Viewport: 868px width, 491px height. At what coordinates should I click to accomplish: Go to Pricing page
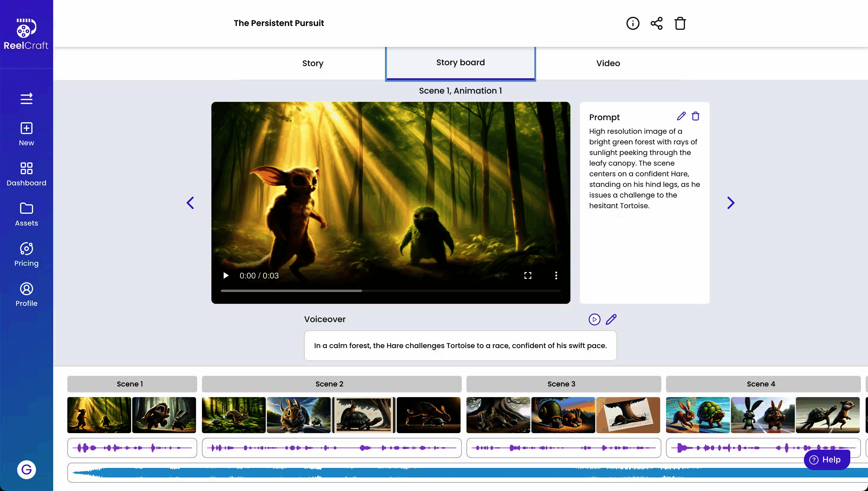26,255
